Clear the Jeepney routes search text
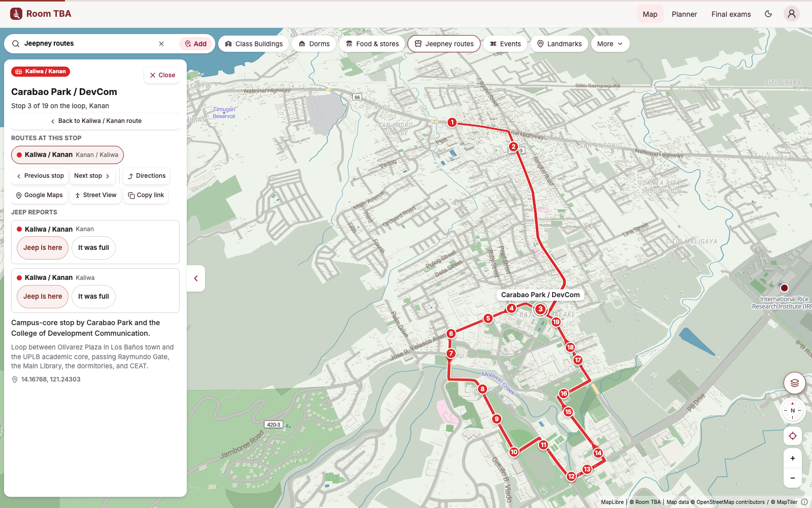This screenshot has width=812, height=508. click(161, 44)
